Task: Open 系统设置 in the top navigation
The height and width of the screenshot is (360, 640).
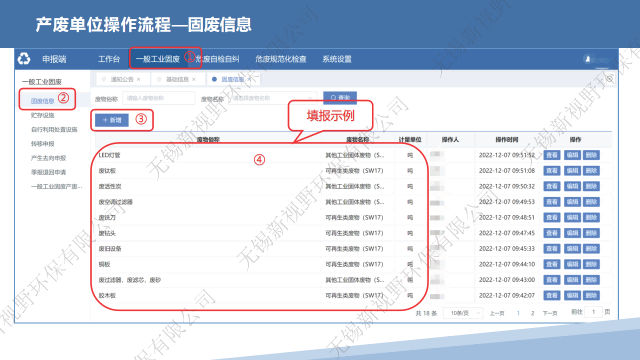Action: coord(337,59)
